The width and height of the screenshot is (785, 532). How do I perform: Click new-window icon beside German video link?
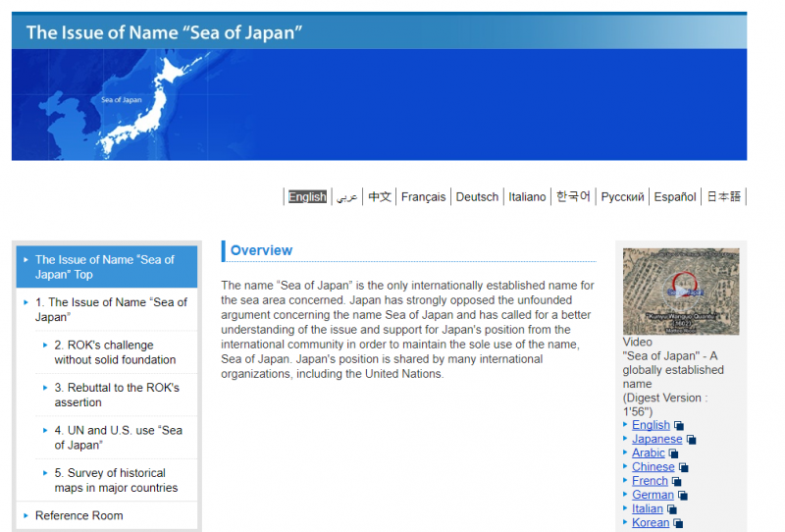click(x=682, y=496)
